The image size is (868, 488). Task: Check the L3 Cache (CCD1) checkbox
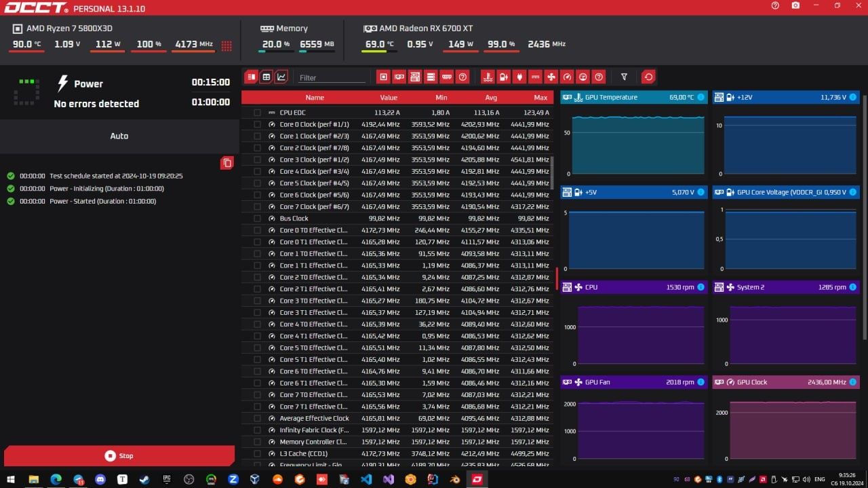pyautogui.click(x=257, y=453)
